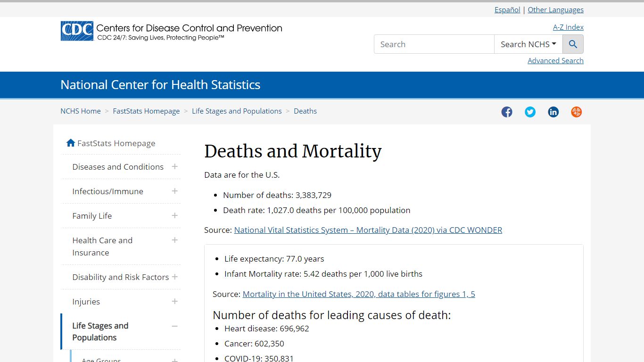This screenshot has height=362, width=644.
Task: Go to FastStats Homepage breadcrumb
Action: (146, 111)
